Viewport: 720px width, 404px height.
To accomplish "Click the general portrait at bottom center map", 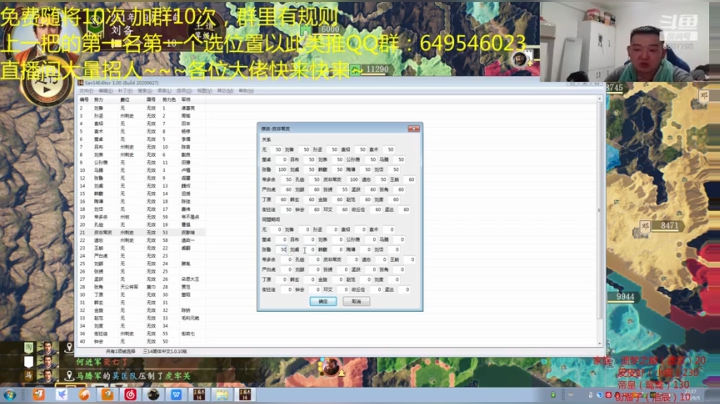I will pyautogui.click(x=331, y=367).
